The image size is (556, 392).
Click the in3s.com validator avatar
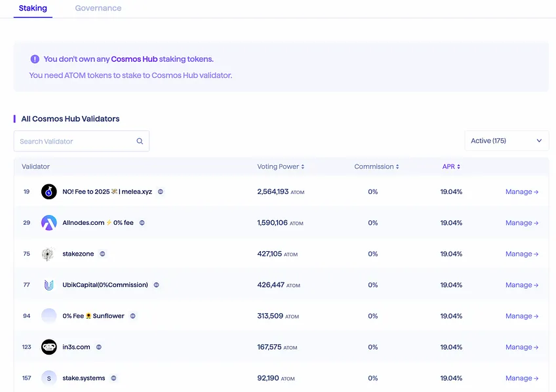pyautogui.click(x=49, y=347)
